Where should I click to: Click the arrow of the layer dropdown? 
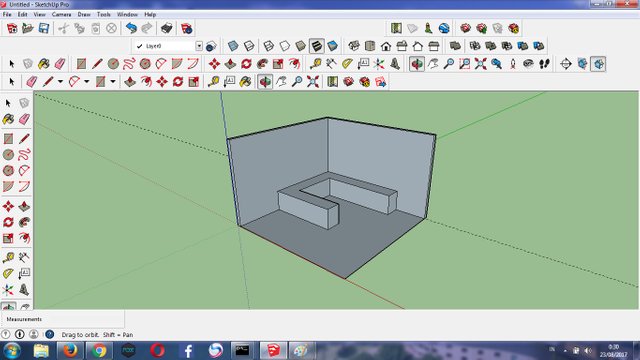199,46
